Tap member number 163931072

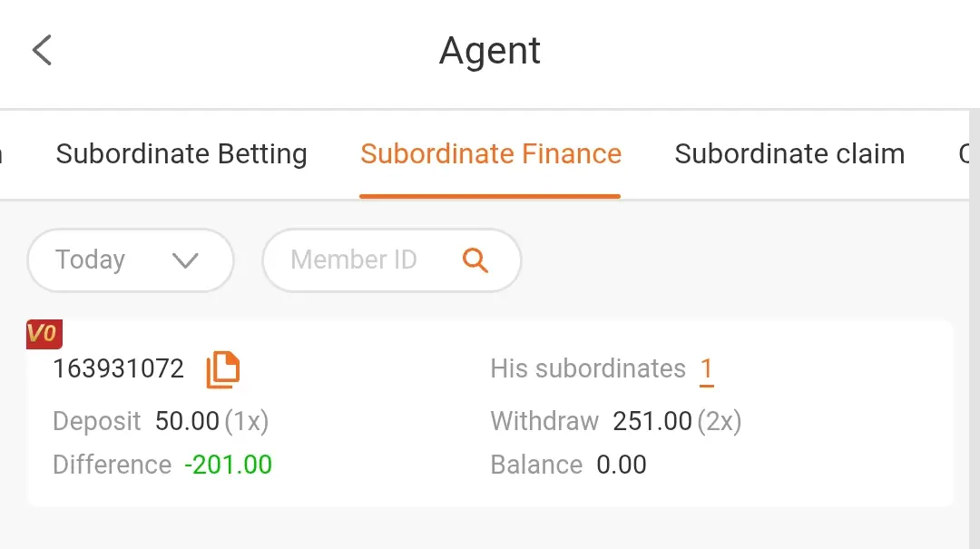118,369
